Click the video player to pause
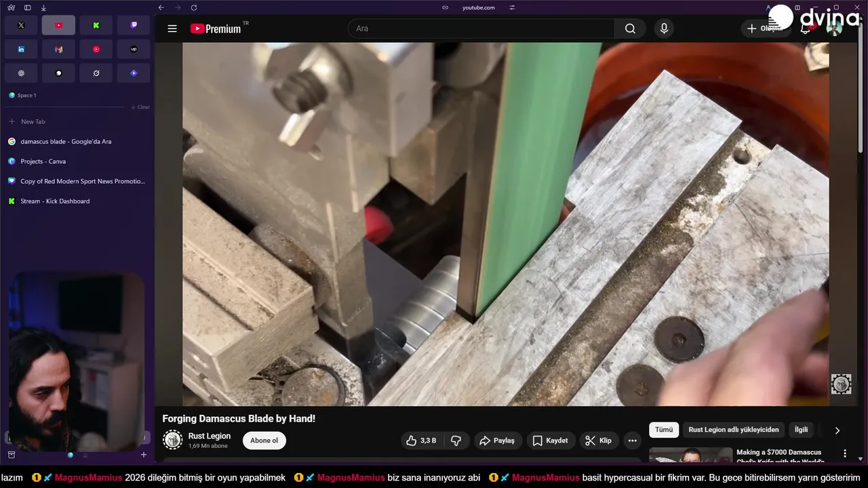This screenshot has width=868, height=488. [x=505, y=224]
